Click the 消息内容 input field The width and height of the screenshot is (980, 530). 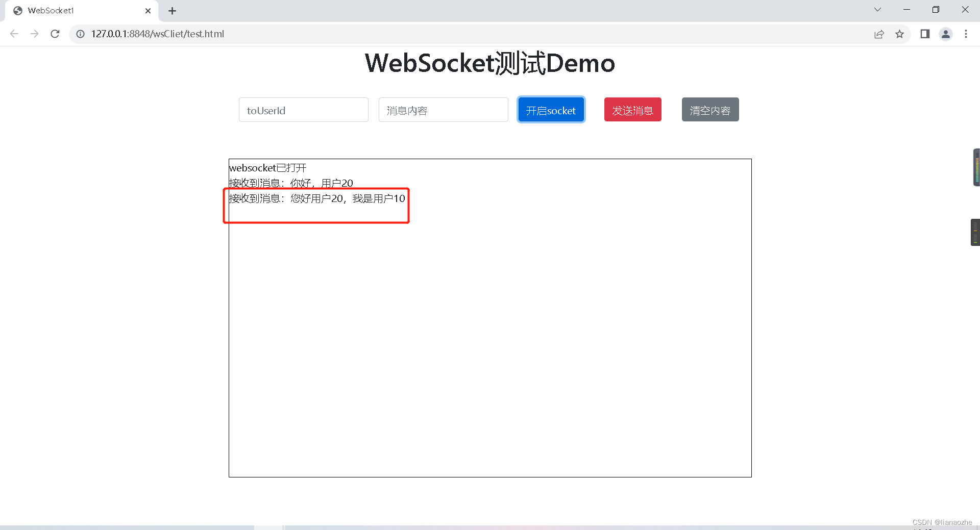pyautogui.click(x=443, y=110)
